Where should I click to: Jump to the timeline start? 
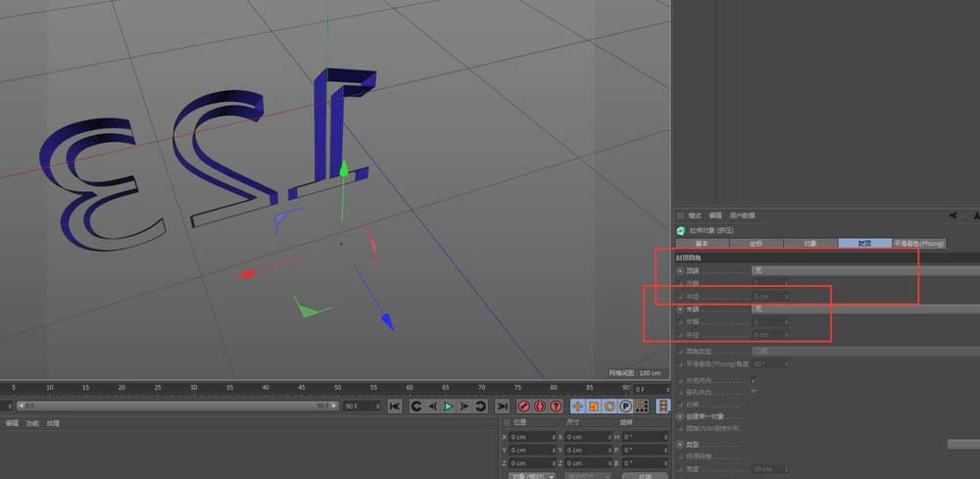point(394,406)
